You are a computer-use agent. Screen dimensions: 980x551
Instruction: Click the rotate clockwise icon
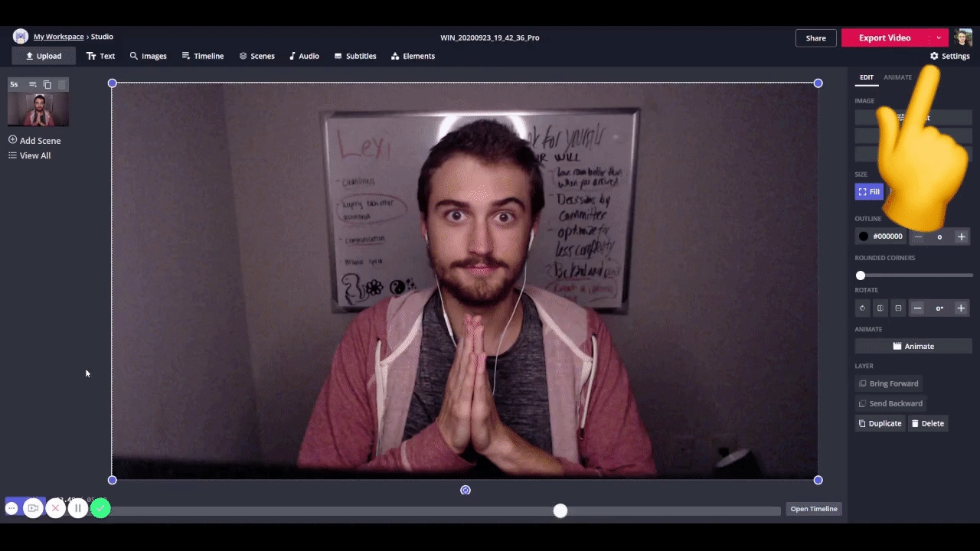click(863, 308)
